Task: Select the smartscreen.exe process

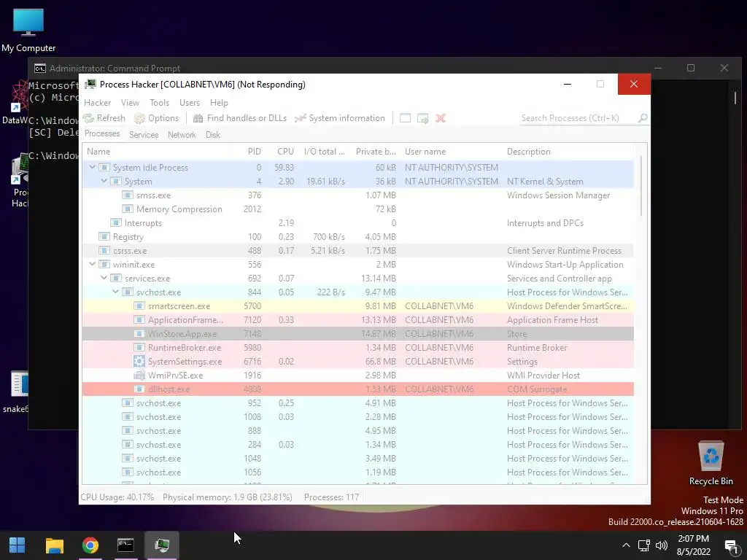Action: pyautogui.click(x=358, y=306)
